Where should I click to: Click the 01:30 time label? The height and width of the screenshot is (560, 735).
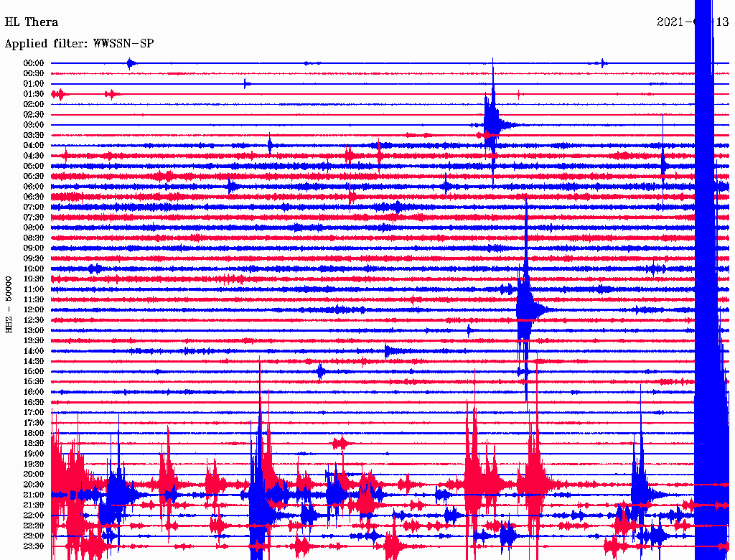coord(34,94)
